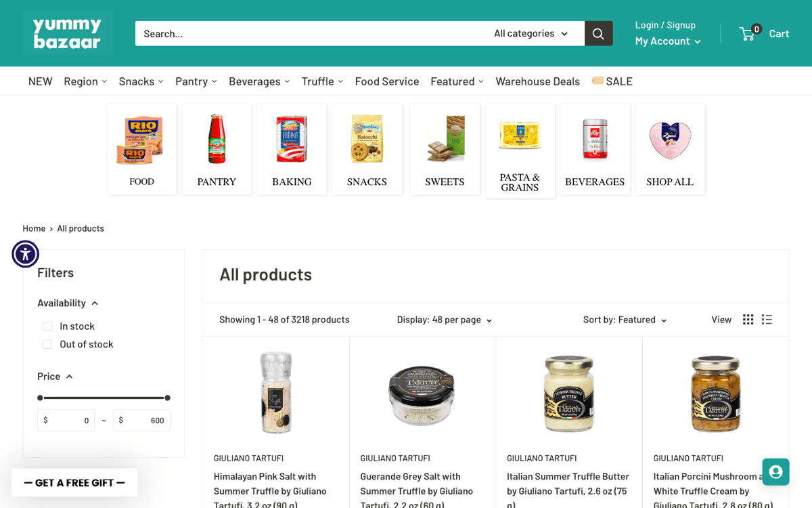Click the Login / Signup link

665,25
